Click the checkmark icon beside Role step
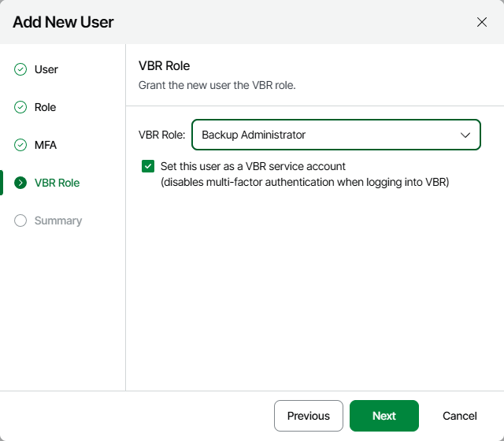 pos(20,107)
